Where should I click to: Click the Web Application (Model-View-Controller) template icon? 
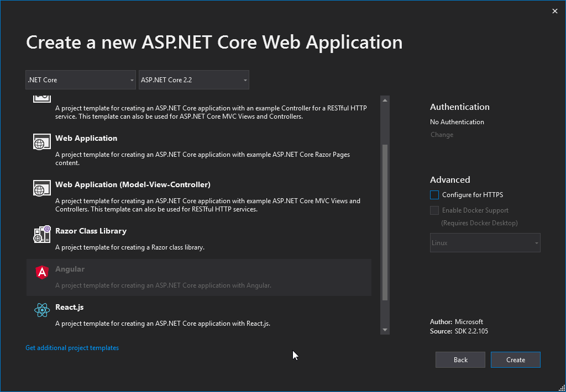[41, 188]
